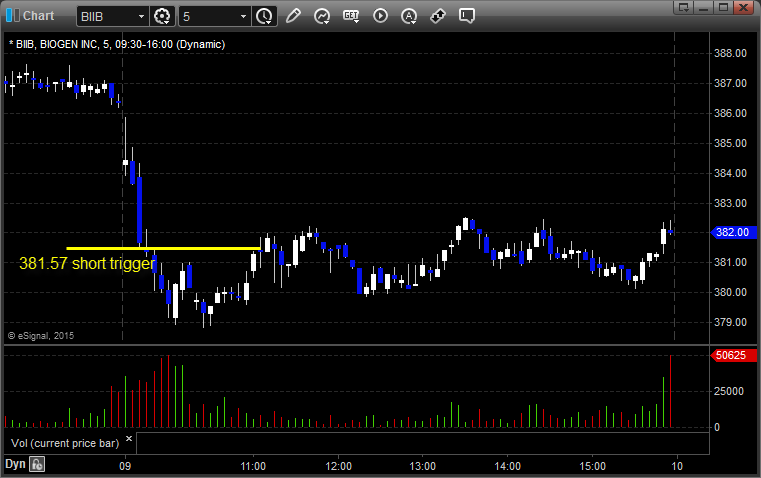Image resolution: width=761 pixels, height=478 pixels.
Task: Toggle the Dyn lock icon
Action: click(x=37, y=464)
